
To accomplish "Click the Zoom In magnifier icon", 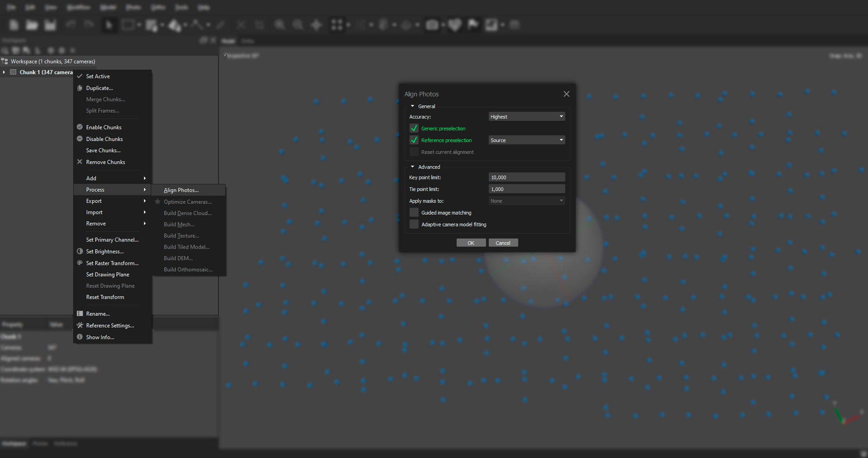I will (x=280, y=25).
